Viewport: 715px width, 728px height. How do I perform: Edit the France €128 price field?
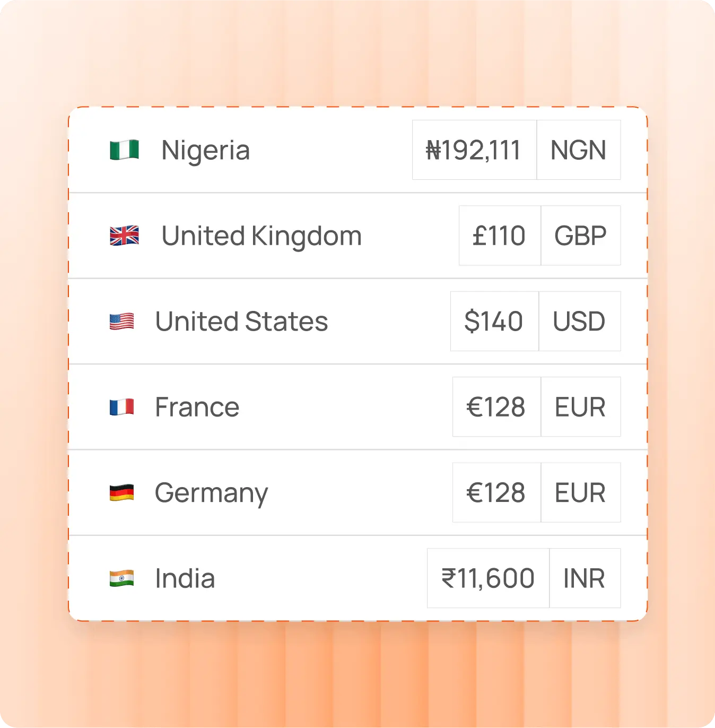[x=496, y=407]
